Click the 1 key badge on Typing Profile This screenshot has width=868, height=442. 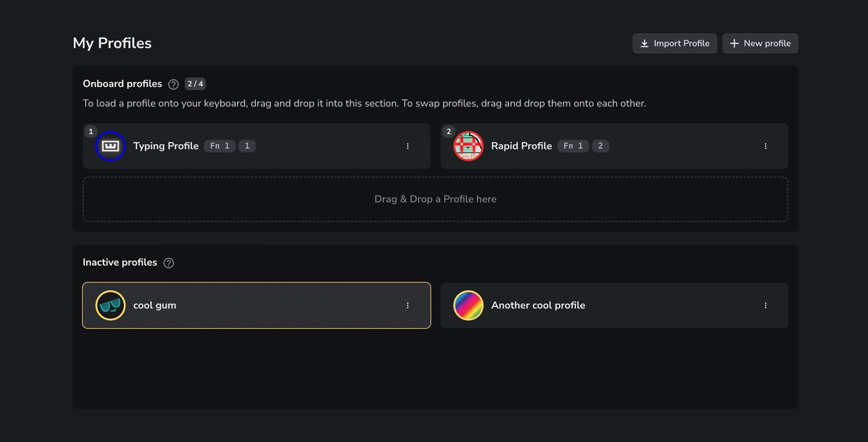(x=247, y=146)
